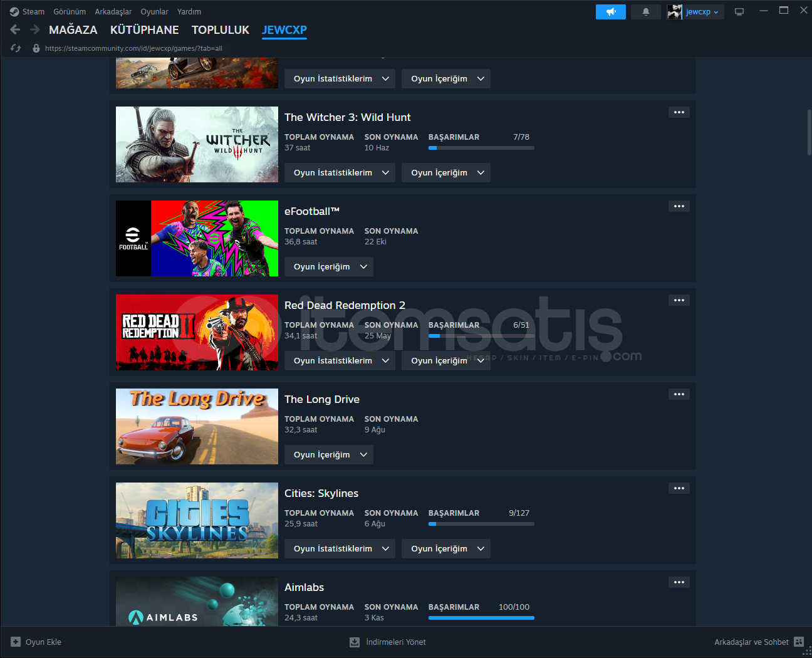The image size is (812, 658).
Task: Click The Witcher 3 achievements progress bar
Action: click(x=481, y=148)
